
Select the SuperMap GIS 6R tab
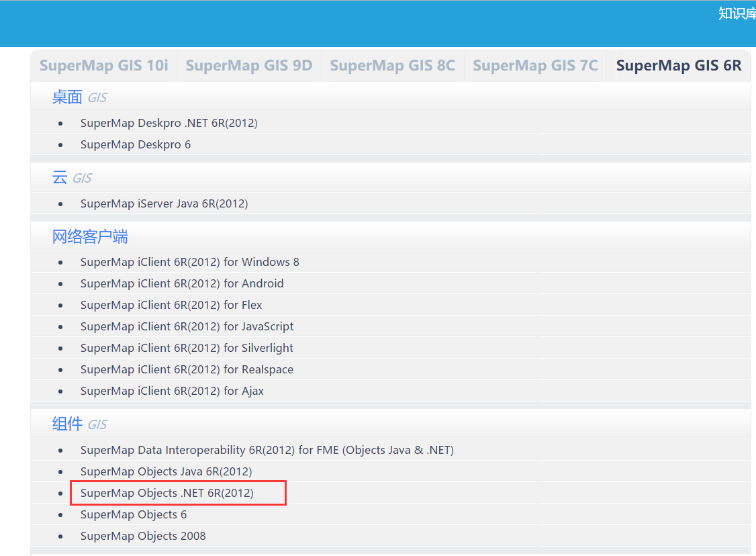(x=679, y=66)
